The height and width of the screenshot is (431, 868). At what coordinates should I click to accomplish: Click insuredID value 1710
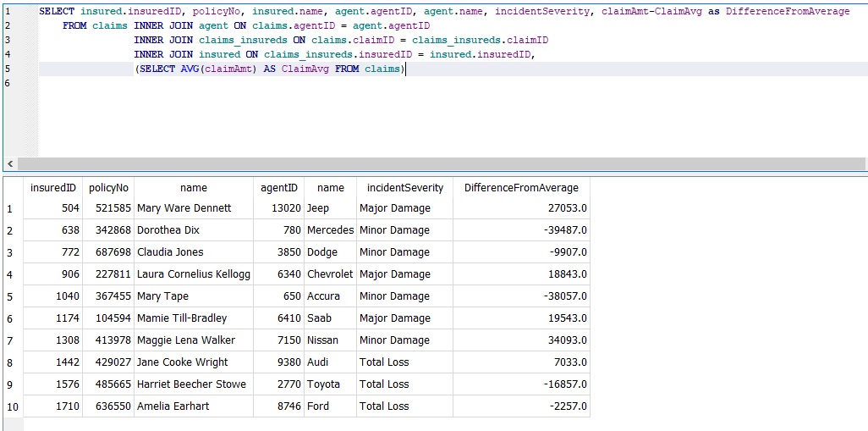[53, 406]
